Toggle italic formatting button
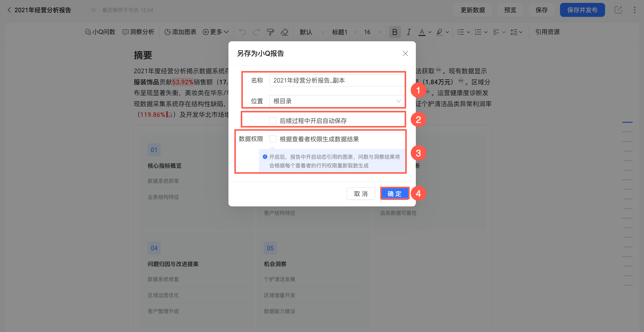The height and width of the screenshot is (332, 644). click(x=409, y=32)
